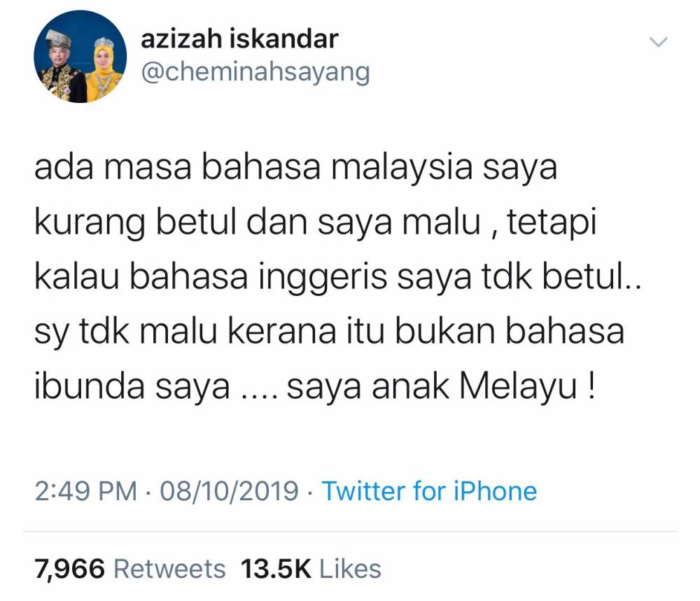The width and height of the screenshot is (700, 601).
Task: Tap the tweet line starting 'kalau bahasa inggeris'
Action: (338, 278)
